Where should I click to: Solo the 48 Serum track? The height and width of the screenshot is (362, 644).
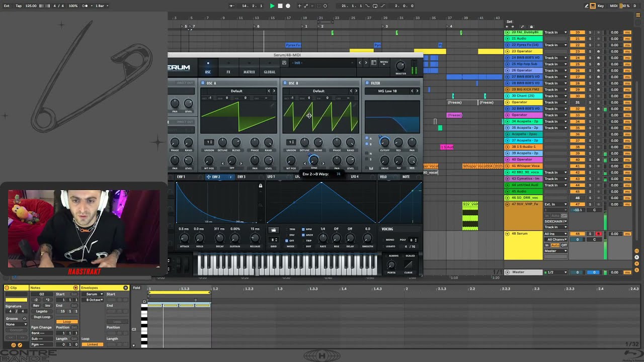pos(590,234)
